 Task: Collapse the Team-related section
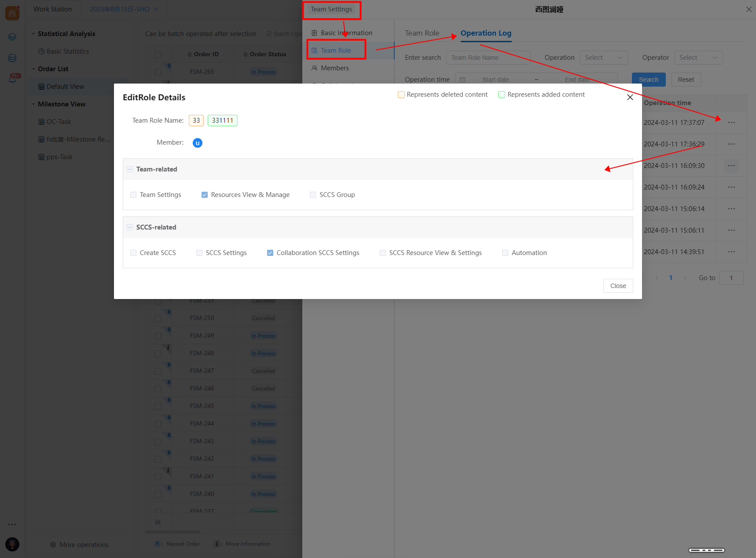(x=130, y=169)
